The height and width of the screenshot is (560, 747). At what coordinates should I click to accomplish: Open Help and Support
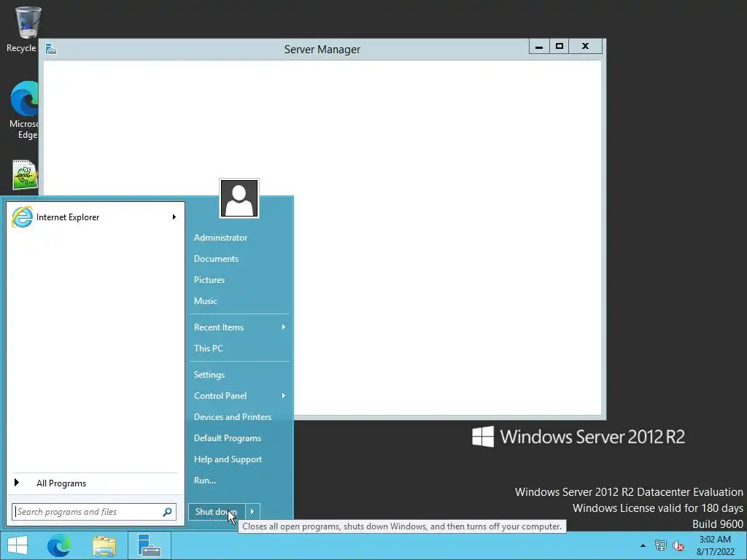(228, 459)
